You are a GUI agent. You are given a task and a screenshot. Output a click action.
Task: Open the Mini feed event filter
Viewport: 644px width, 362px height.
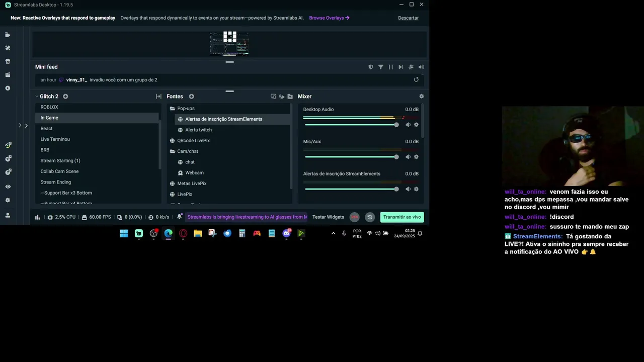(381, 67)
